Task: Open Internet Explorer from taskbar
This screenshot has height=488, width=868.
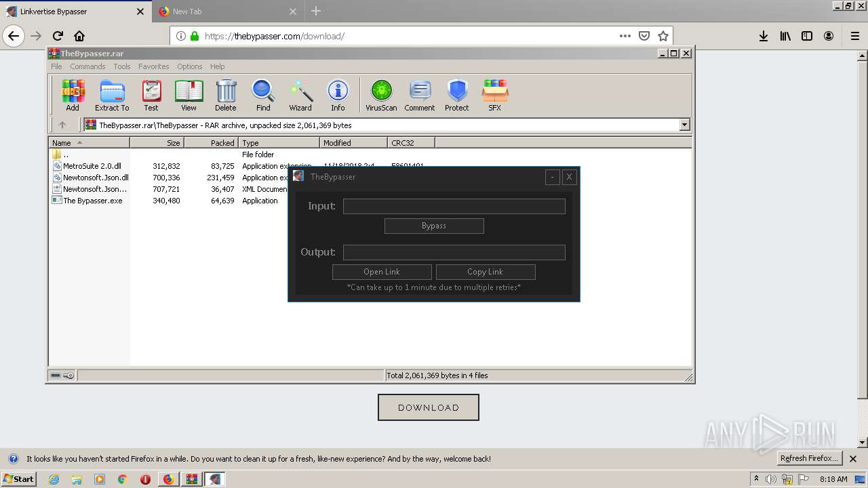Action: click(54, 479)
